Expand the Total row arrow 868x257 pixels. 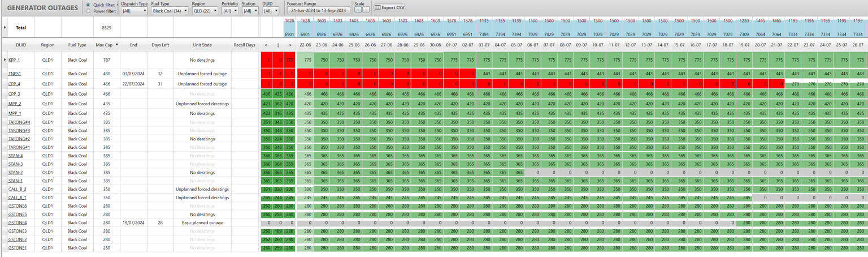click(x=6, y=27)
